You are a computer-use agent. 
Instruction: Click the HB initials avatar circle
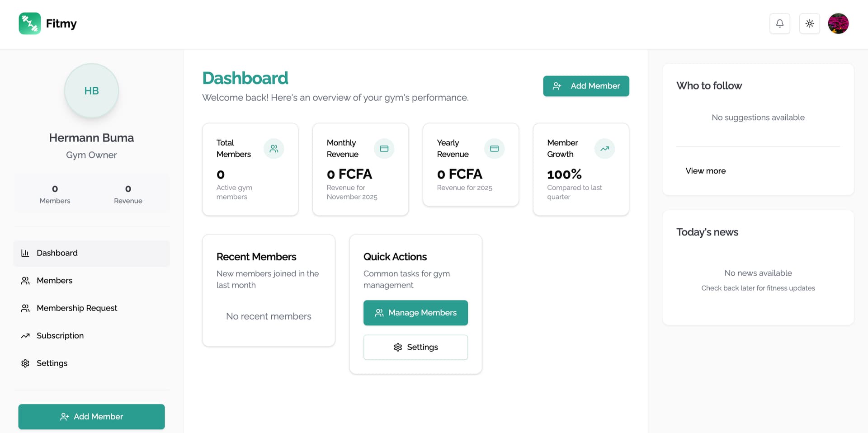91,91
